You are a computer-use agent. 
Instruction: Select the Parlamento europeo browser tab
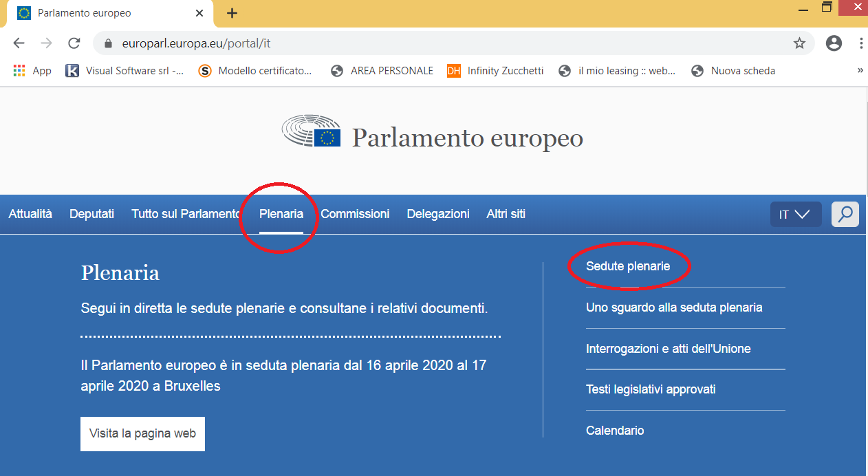pos(110,14)
